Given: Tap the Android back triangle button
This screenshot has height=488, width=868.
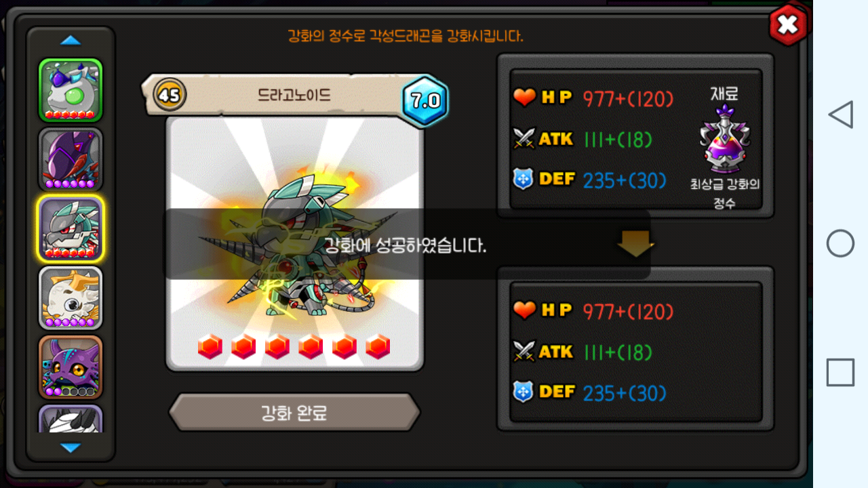Looking at the screenshot, I should point(840,115).
